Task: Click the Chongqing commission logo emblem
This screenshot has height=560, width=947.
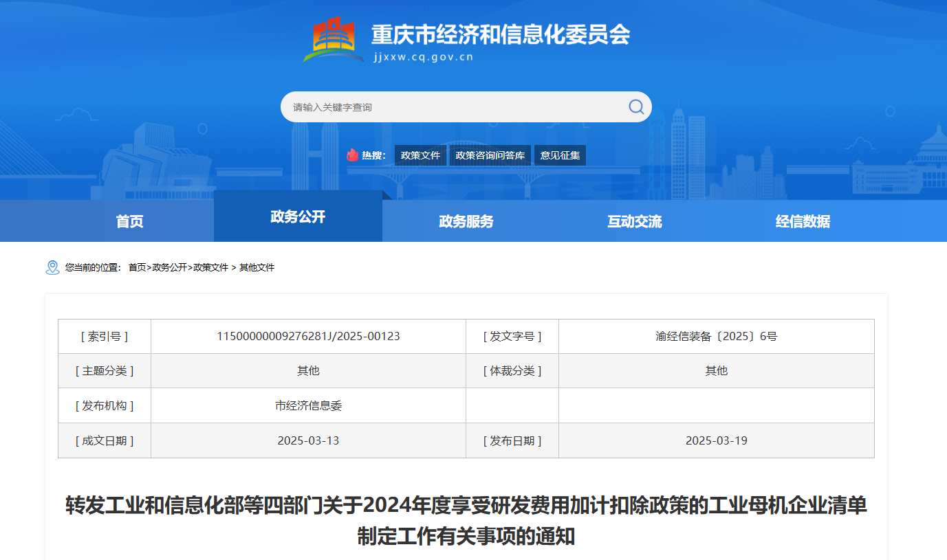Action: 334,39
